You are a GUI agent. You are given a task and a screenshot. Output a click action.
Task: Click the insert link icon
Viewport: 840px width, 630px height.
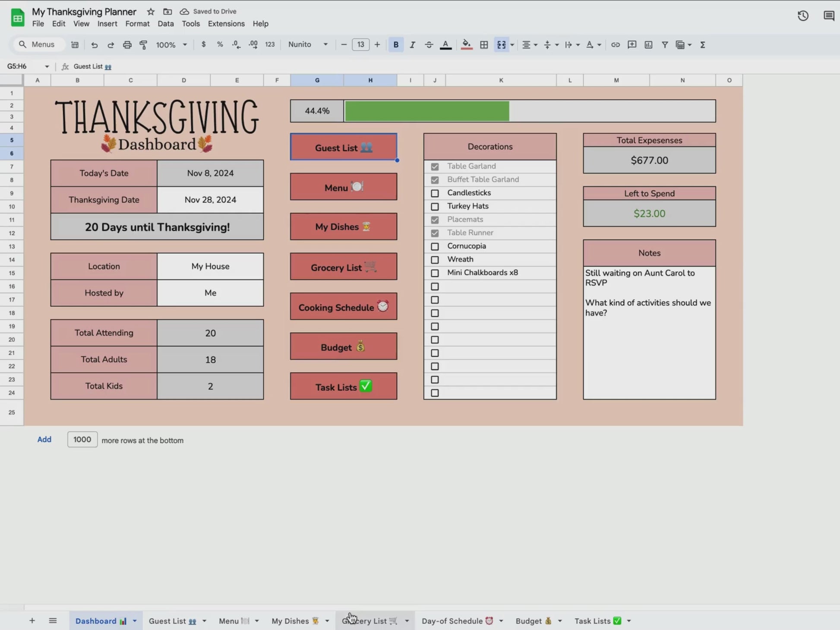click(615, 45)
